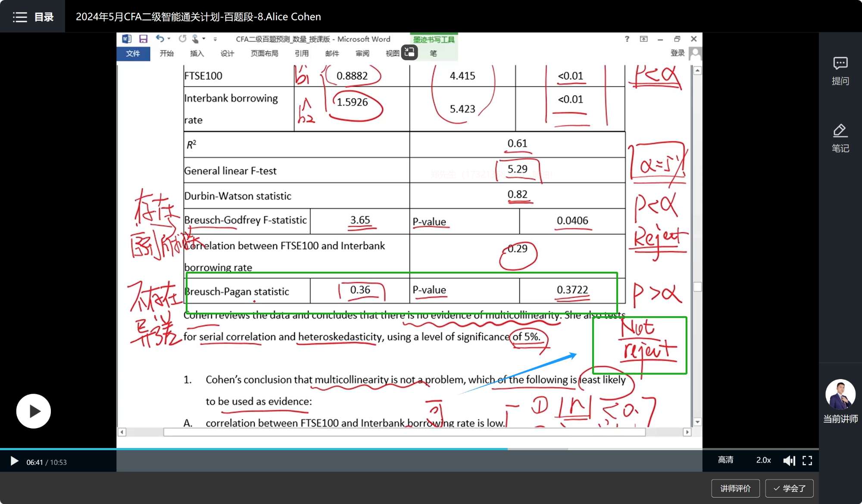Mute the video volume speaker icon
862x504 pixels.
tap(789, 460)
